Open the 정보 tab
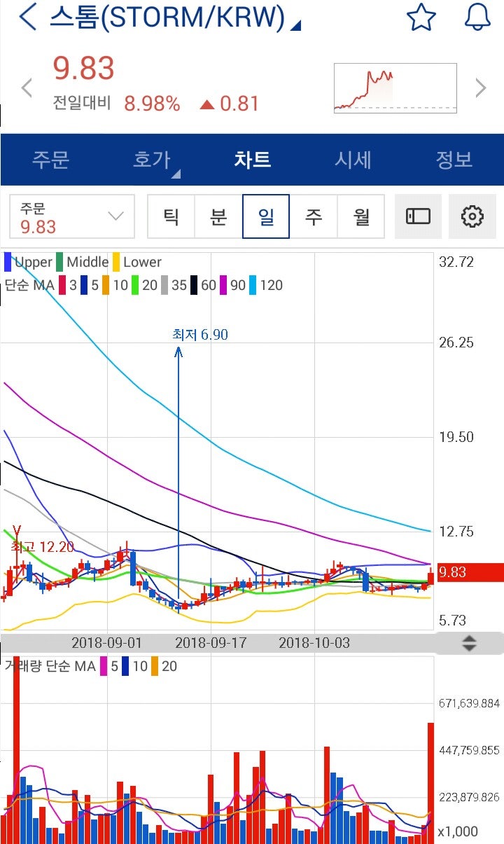This screenshot has height=844, width=504. [x=454, y=159]
